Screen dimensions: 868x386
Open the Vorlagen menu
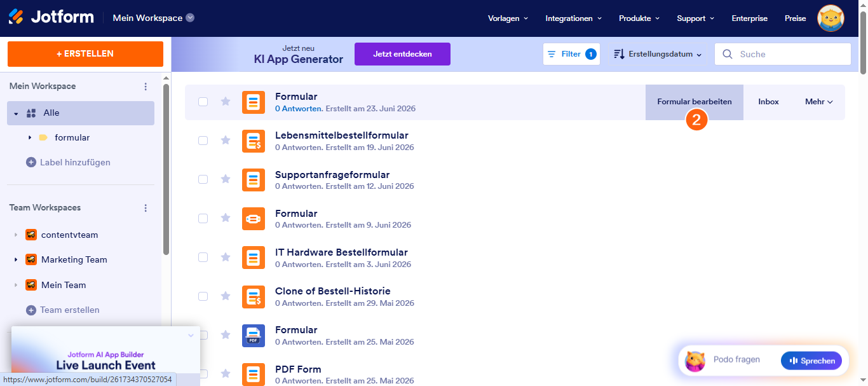point(508,18)
